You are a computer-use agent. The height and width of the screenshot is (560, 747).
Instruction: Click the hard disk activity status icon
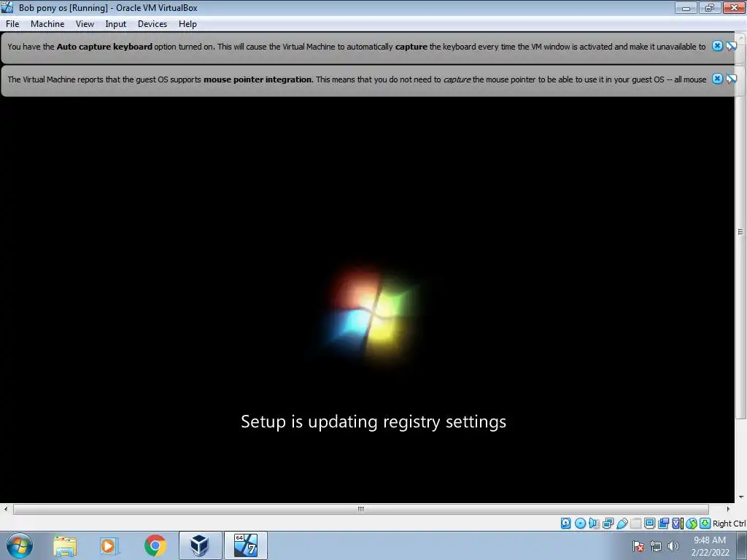tap(565, 524)
